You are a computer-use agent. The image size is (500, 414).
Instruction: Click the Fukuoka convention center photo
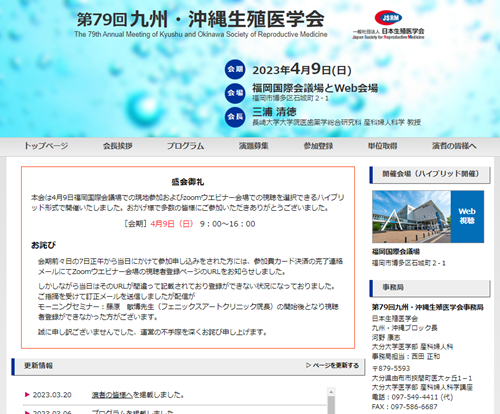click(x=411, y=216)
